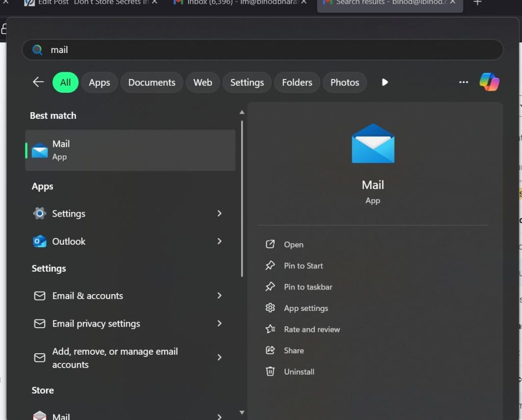Click the Outlook app icon
Viewport: 522px width, 420px height.
click(40, 241)
